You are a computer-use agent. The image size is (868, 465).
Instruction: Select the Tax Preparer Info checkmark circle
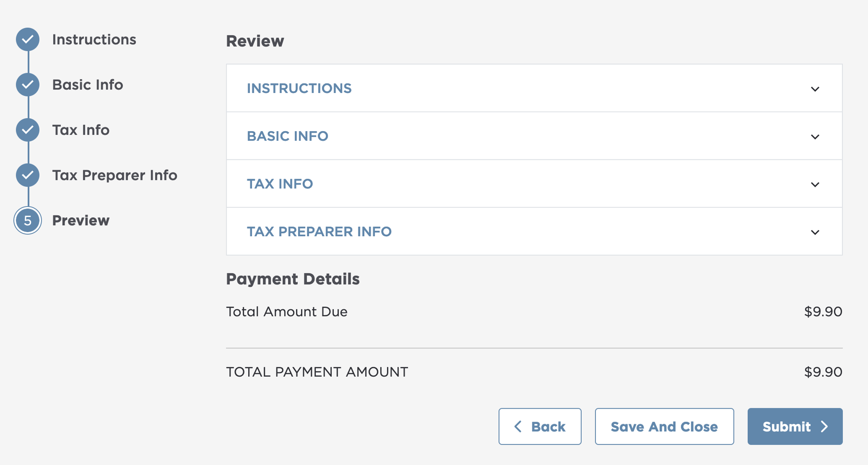tap(27, 175)
